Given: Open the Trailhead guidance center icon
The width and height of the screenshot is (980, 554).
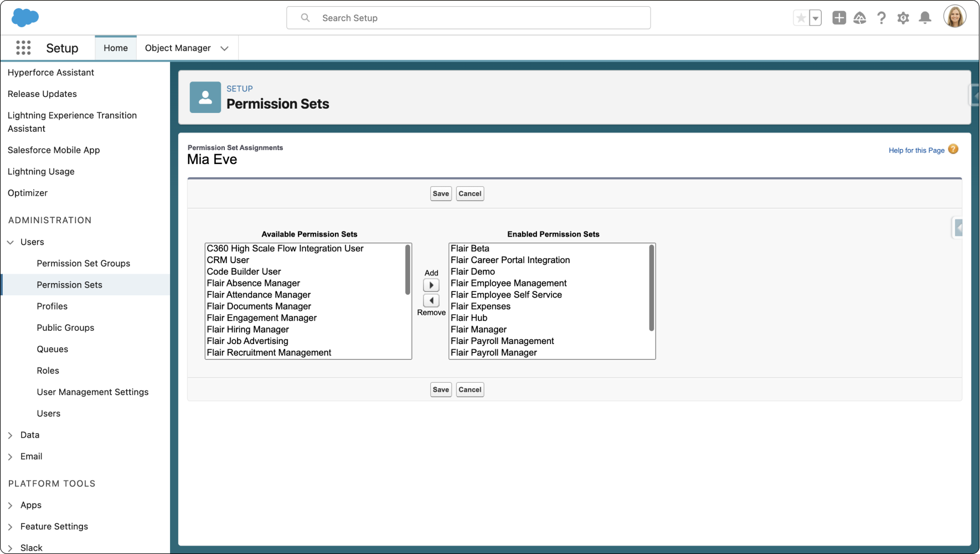Looking at the screenshot, I should point(860,17).
